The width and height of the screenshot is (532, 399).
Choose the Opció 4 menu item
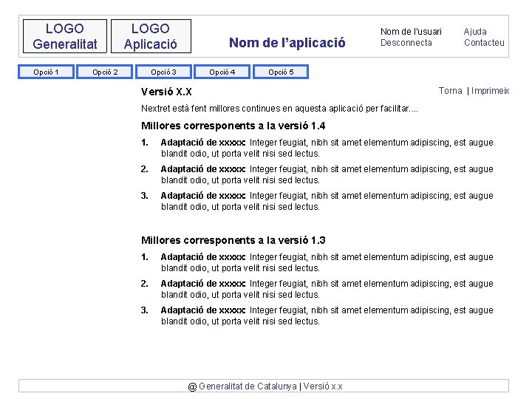(222, 72)
